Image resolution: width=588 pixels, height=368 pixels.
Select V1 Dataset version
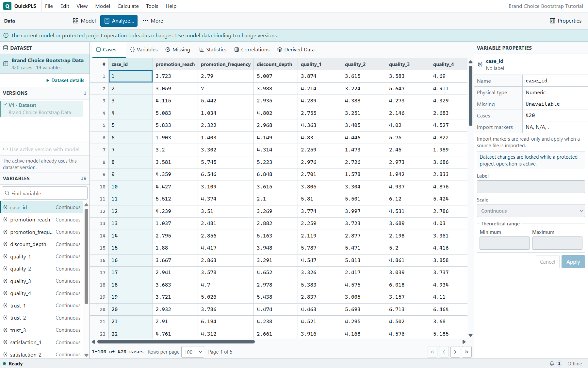42,109
